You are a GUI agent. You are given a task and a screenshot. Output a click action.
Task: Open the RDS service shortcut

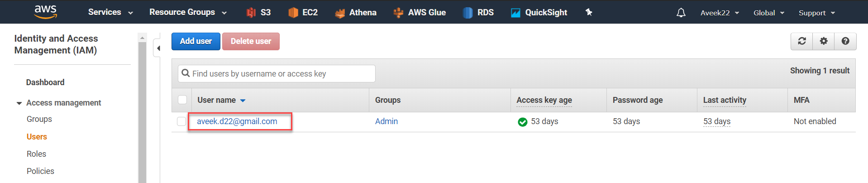[x=478, y=13]
